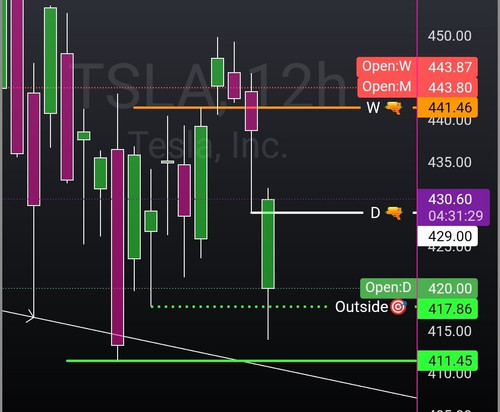Click the latest green candle body
500x412 pixels.
click(268, 244)
